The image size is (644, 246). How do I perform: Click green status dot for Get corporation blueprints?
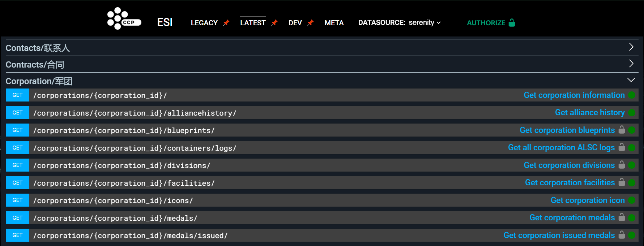pyautogui.click(x=632, y=130)
